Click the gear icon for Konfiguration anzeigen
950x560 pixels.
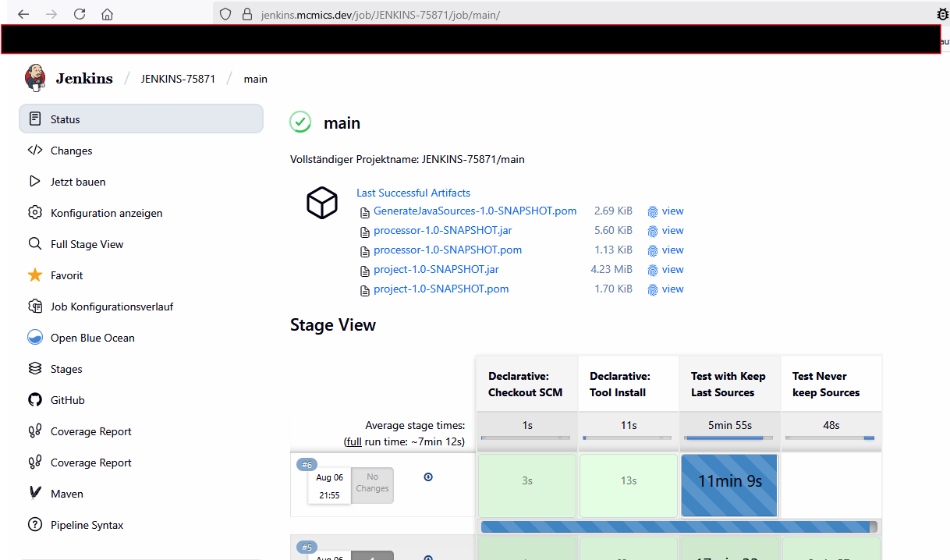pyautogui.click(x=34, y=213)
